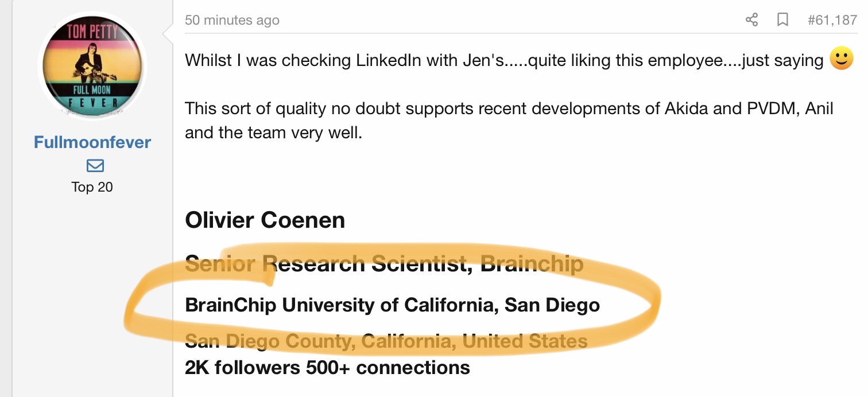This screenshot has width=868, height=397.
Task: Click the text "and the team very well."
Action: click(x=273, y=133)
